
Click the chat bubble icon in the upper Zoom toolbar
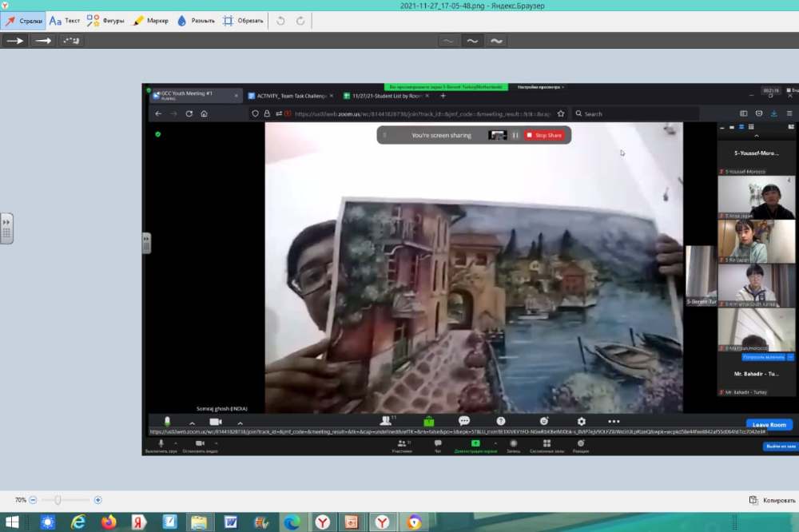point(463,421)
